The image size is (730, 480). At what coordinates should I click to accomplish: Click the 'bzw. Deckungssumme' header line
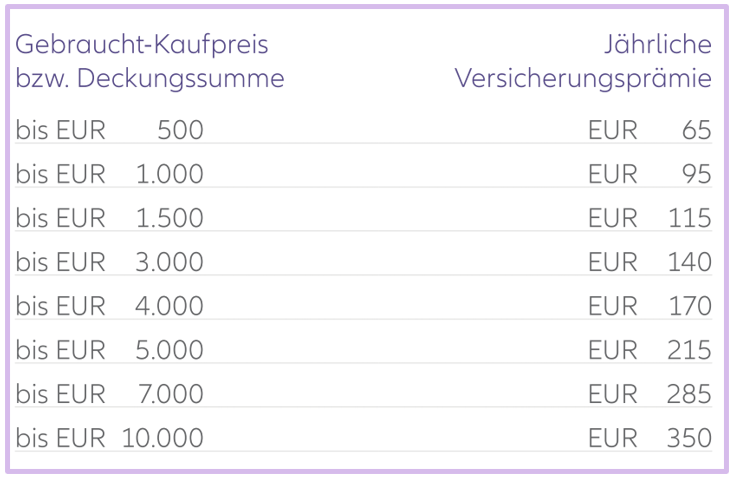pyautogui.click(x=150, y=79)
